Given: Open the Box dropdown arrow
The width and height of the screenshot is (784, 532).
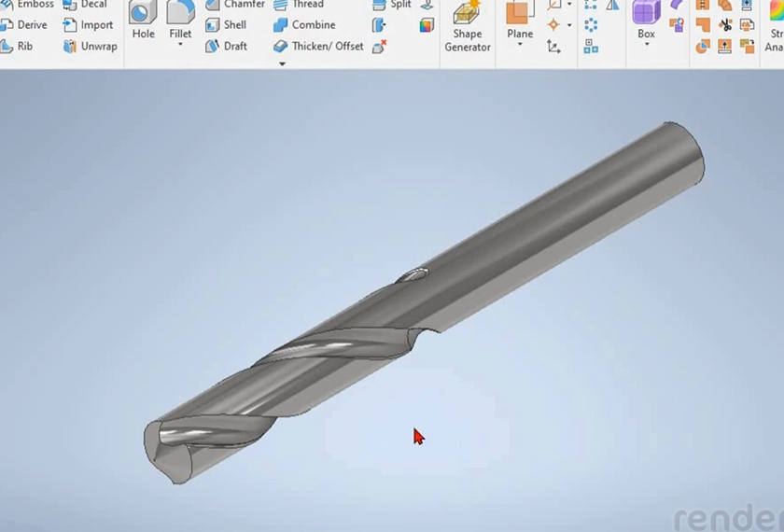Looking at the screenshot, I should click(x=646, y=45).
